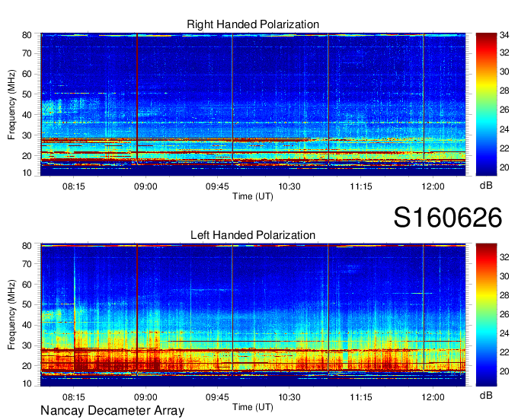Click the 12:00 time tick under Right Handed plot
518x420 pixels.
pyautogui.click(x=433, y=186)
